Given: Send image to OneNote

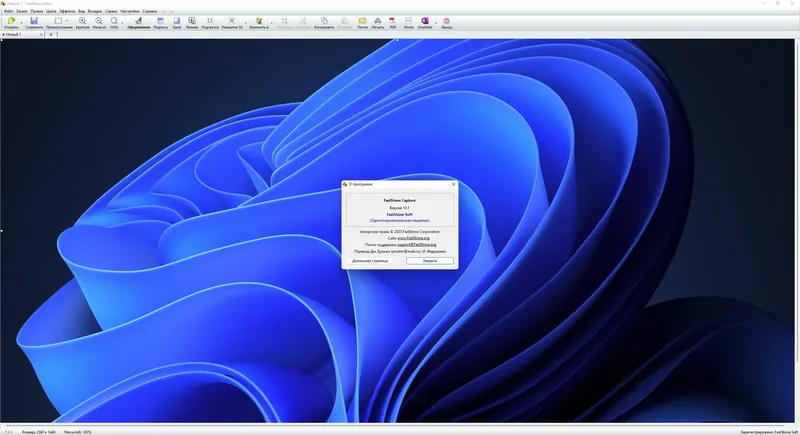Looking at the screenshot, I should point(424,21).
